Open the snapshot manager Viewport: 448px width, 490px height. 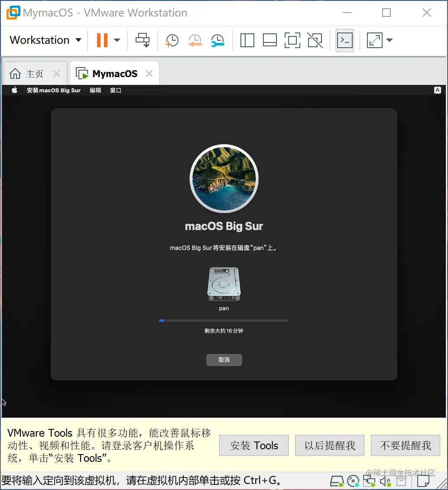click(x=218, y=40)
